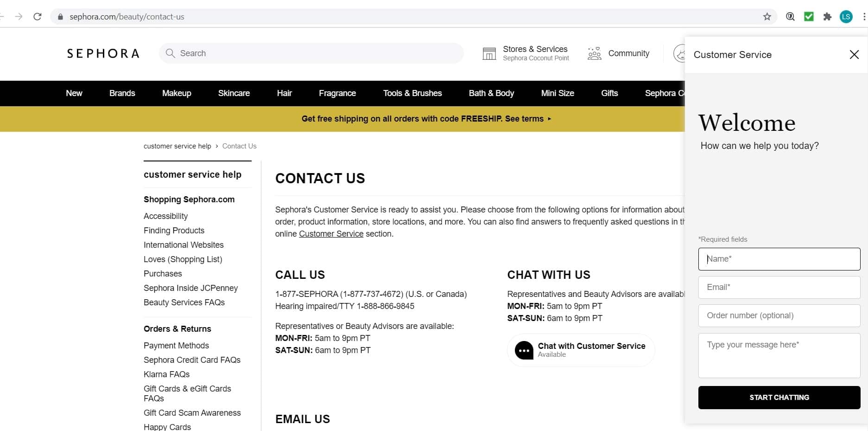Viewport: 868px width, 431px height.
Task: Click the Type your message here box
Action: pos(779,355)
